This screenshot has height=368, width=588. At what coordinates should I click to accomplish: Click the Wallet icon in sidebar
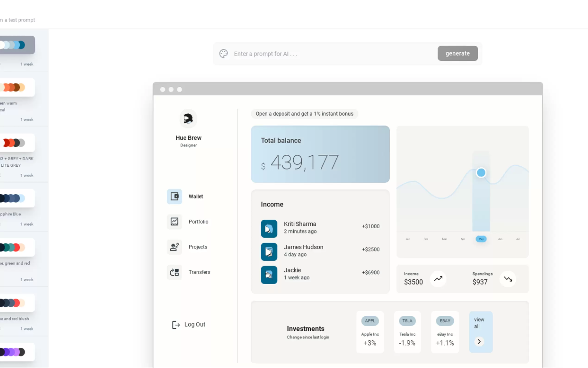(174, 196)
